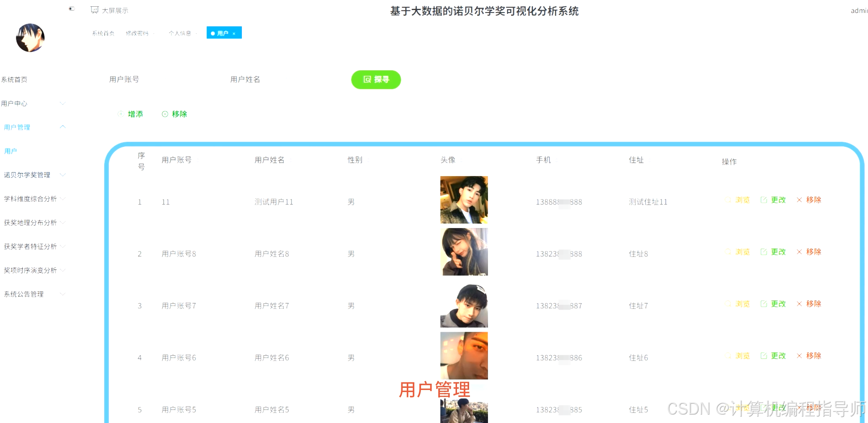Sort by the 用户姓名 column header
868x423 pixels.
click(270, 160)
